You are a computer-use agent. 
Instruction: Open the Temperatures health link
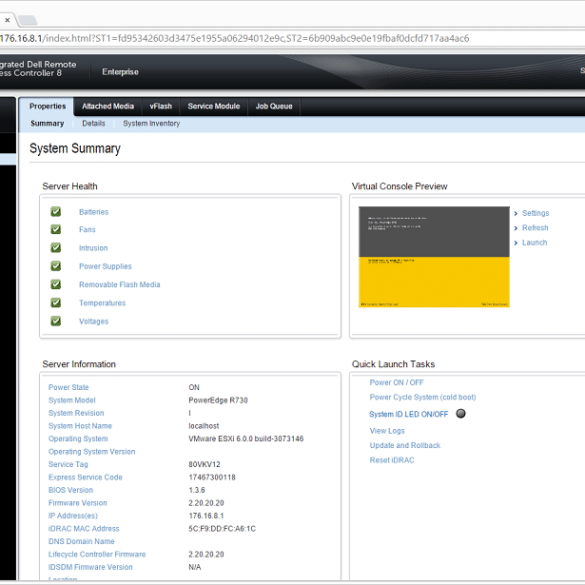[x=102, y=303]
